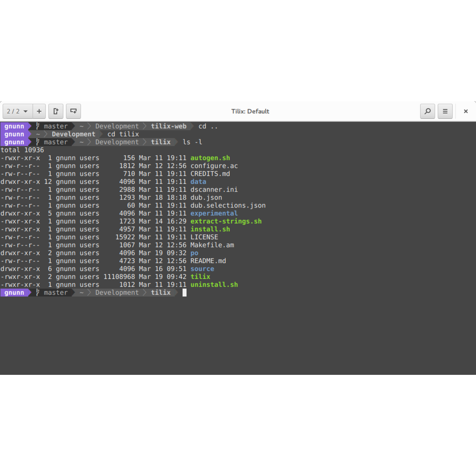Click the data directory entry
The width and height of the screenshot is (476, 476).
click(x=198, y=182)
